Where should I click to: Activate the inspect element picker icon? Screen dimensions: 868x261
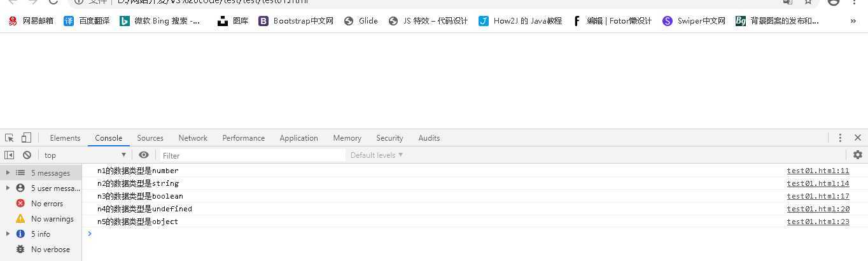click(x=10, y=138)
